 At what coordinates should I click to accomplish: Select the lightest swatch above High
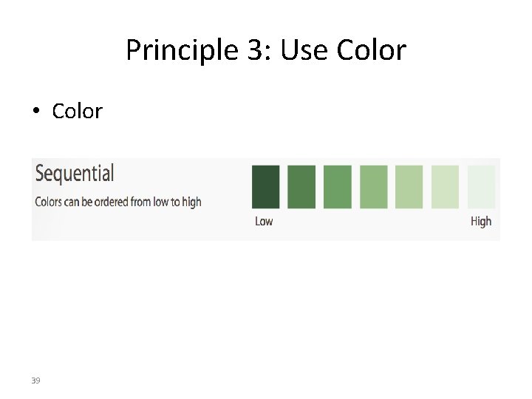point(481,187)
